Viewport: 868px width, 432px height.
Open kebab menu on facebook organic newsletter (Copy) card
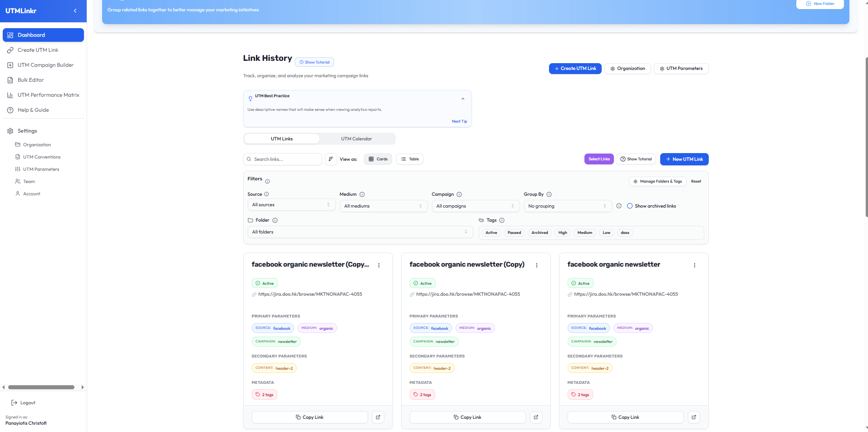537,265
